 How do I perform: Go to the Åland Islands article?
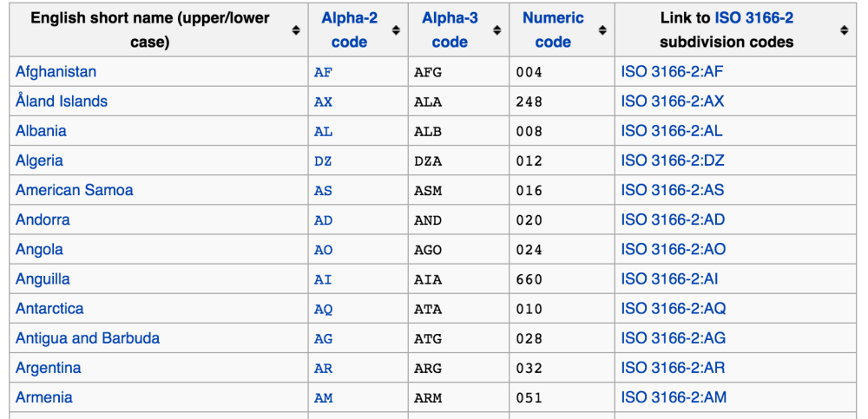(x=62, y=101)
